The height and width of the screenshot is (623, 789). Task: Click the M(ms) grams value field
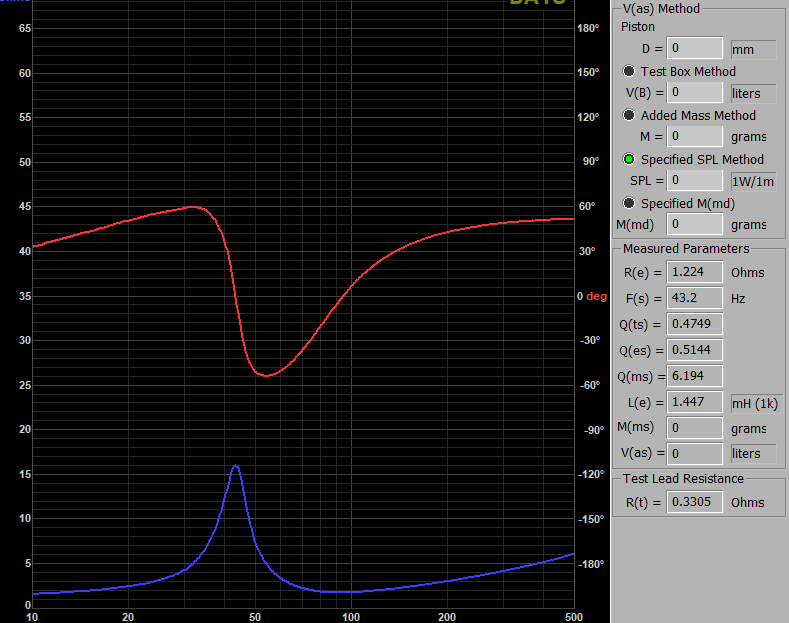coord(694,428)
